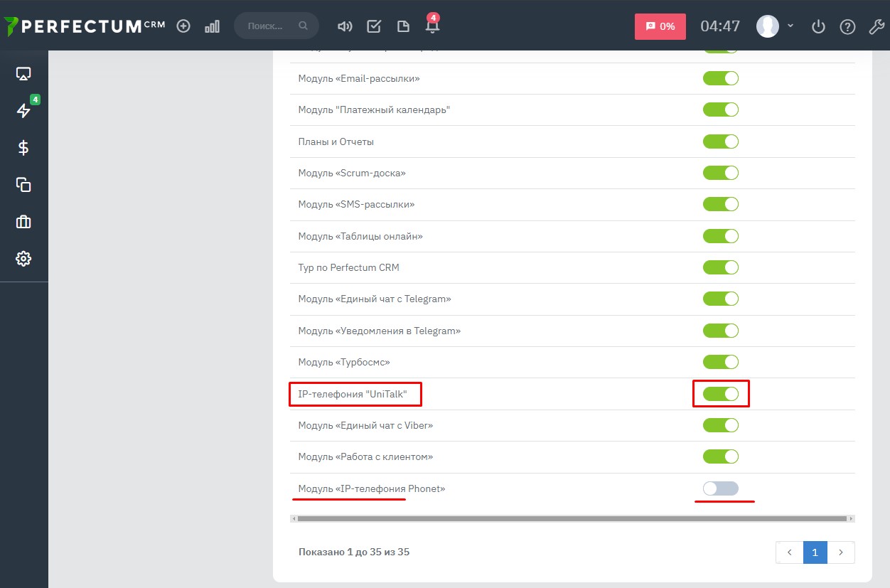Go to previous page with left chevron

point(789,552)
